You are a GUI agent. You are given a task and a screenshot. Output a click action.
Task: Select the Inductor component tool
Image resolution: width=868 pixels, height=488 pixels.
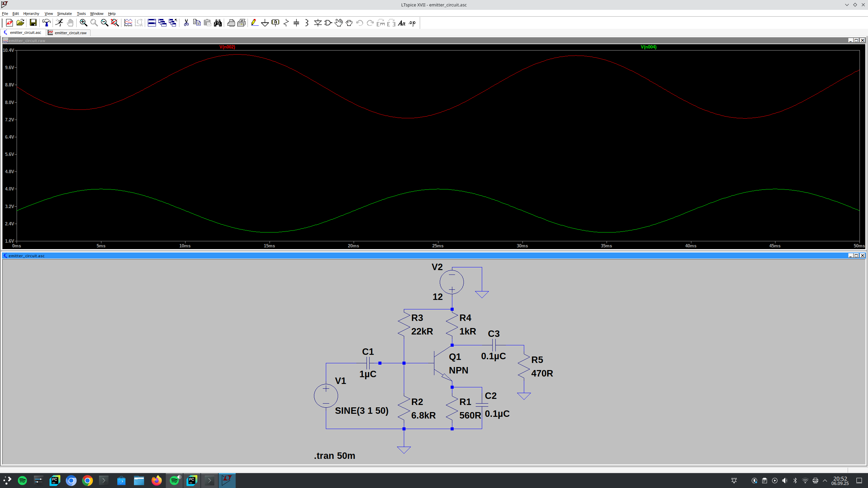click(307, 23)
